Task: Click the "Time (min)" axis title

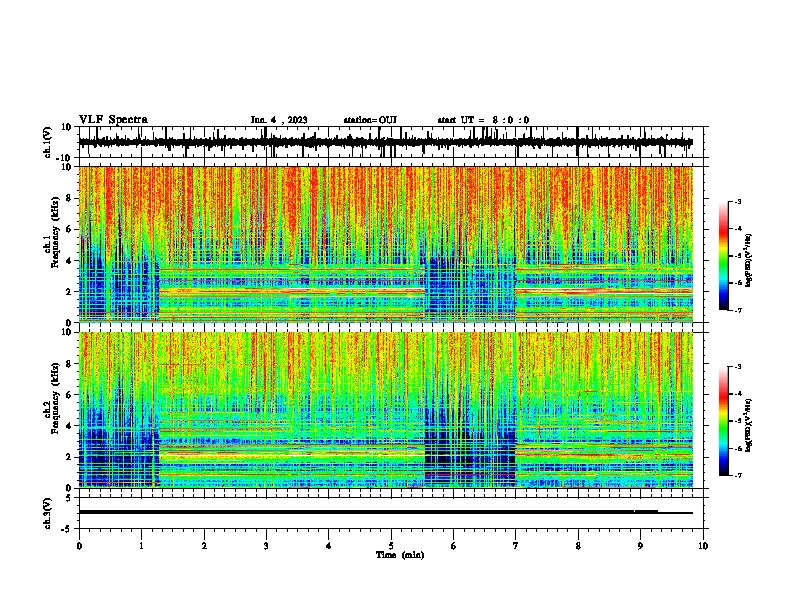Action: coord(400,555)
